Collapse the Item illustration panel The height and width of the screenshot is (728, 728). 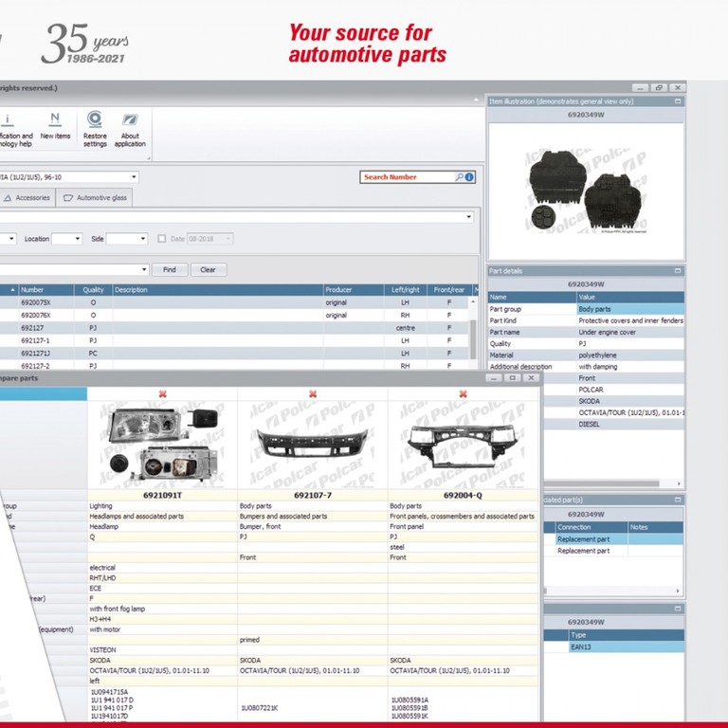click(678, 101)
